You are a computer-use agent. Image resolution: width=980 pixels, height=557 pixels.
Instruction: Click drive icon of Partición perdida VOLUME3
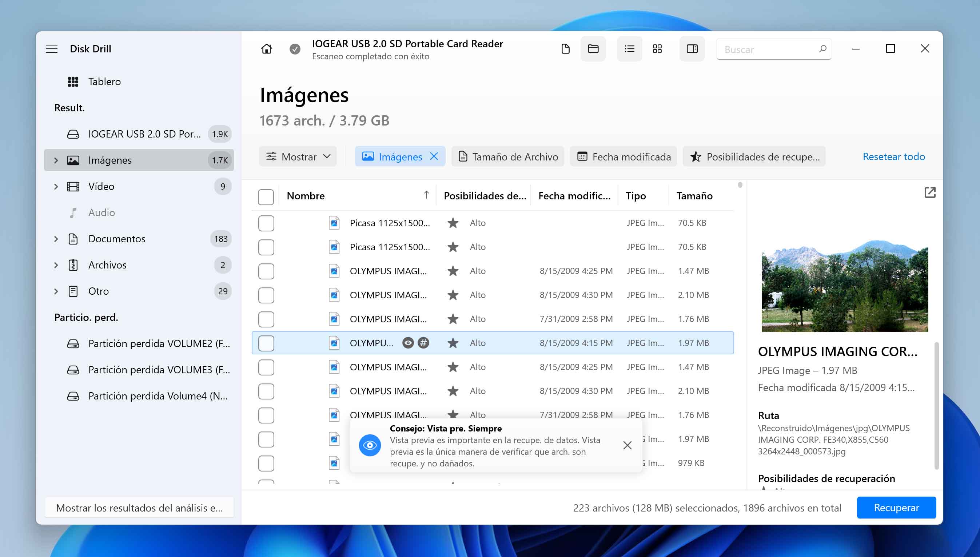coord(73,370)
